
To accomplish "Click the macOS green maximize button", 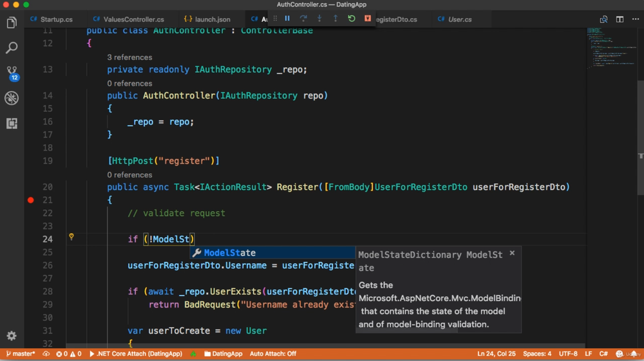I will pos(26,5).
